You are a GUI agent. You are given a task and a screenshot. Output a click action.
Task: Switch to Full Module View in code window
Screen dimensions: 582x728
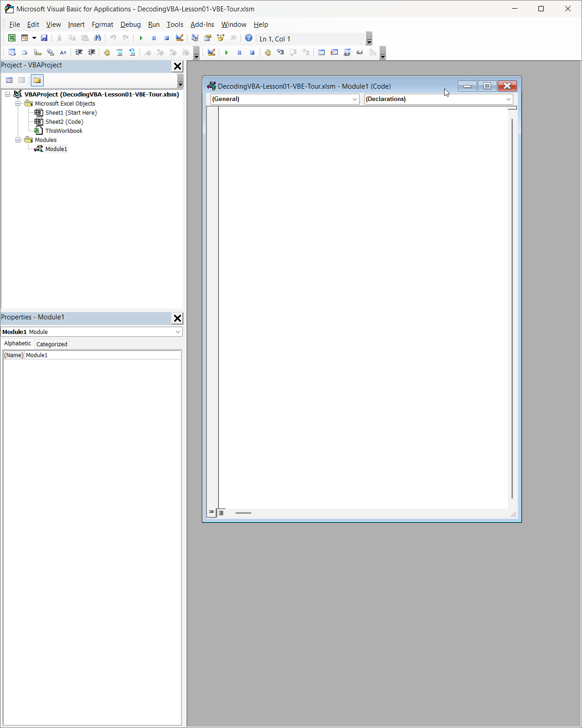click(x=221, y=513)
